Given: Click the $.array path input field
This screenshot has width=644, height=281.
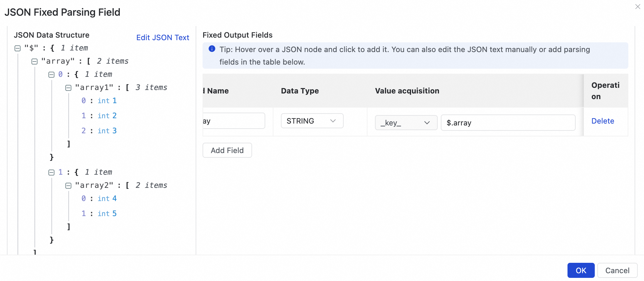Looking at the screenshot, I should [x=508, y=123].
